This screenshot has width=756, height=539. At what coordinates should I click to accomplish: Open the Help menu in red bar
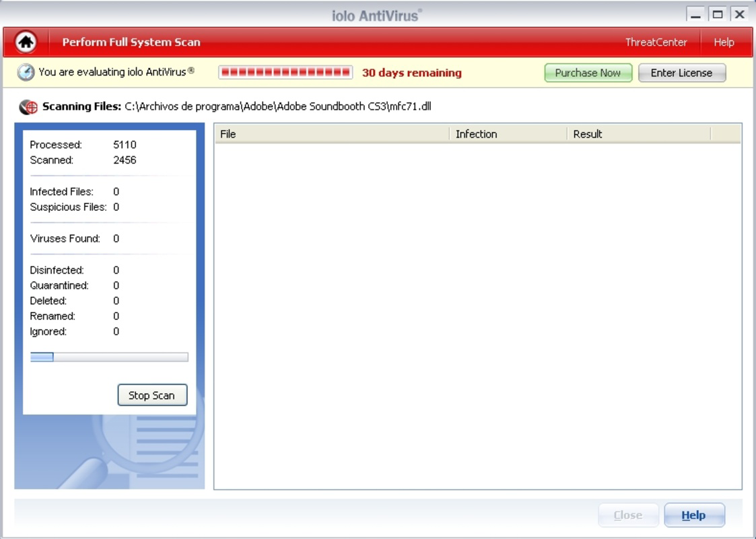click(x=724, y=42)
